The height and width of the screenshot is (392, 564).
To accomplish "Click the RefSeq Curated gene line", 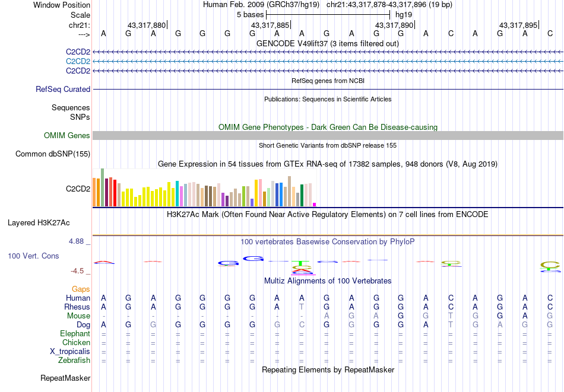I will [x=328, y=89].
